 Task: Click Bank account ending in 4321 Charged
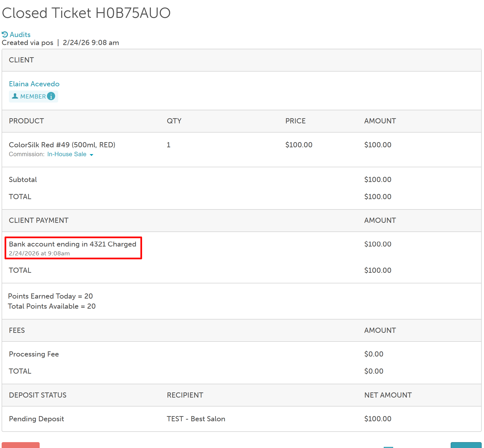tap(72, 244)
